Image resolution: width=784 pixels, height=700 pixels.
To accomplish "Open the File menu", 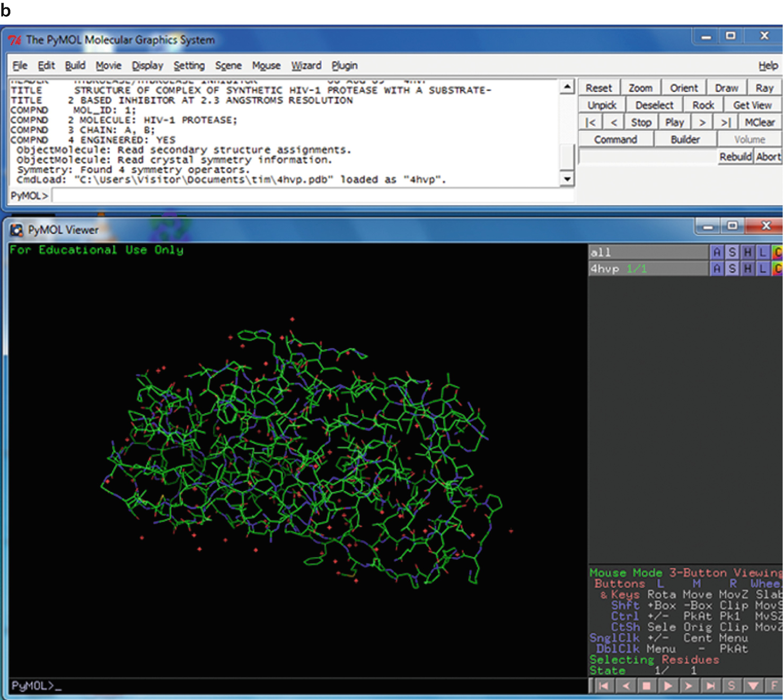I will click(x=20, y=66).
